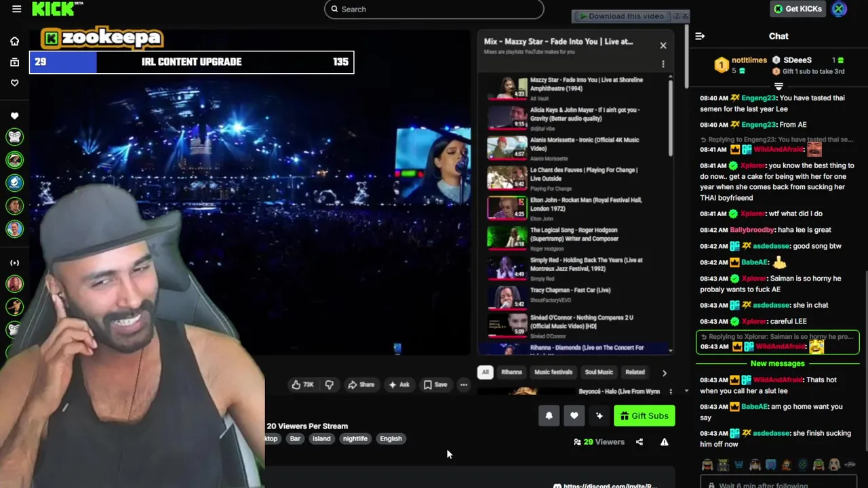Click the Get KICKs button

(x=797, y=9)
